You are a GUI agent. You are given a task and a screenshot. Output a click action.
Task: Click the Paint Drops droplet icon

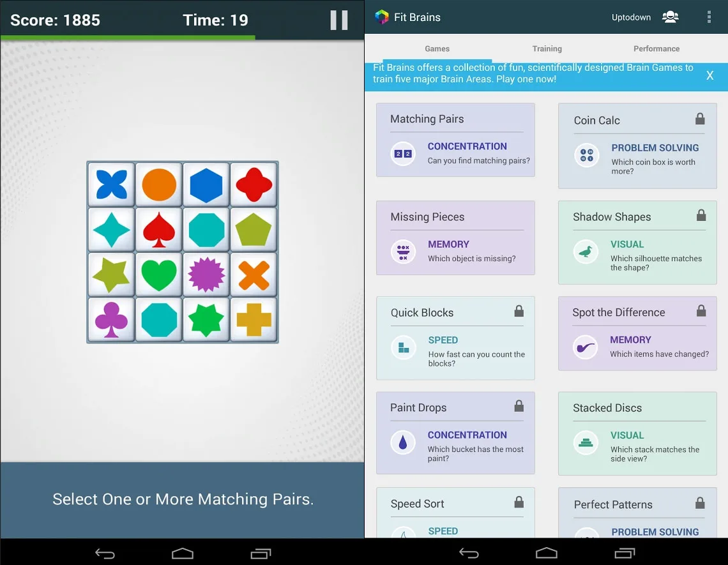pyautogui.click(x=403, y=442)
